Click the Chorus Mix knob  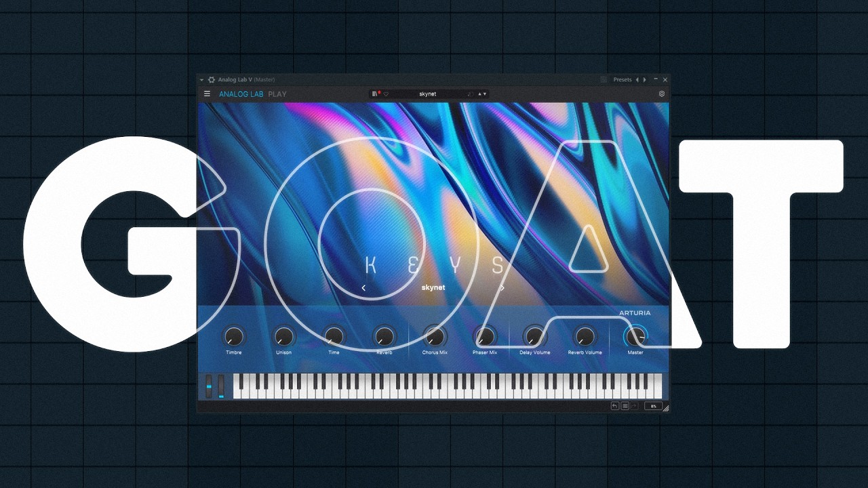[435, 336]
